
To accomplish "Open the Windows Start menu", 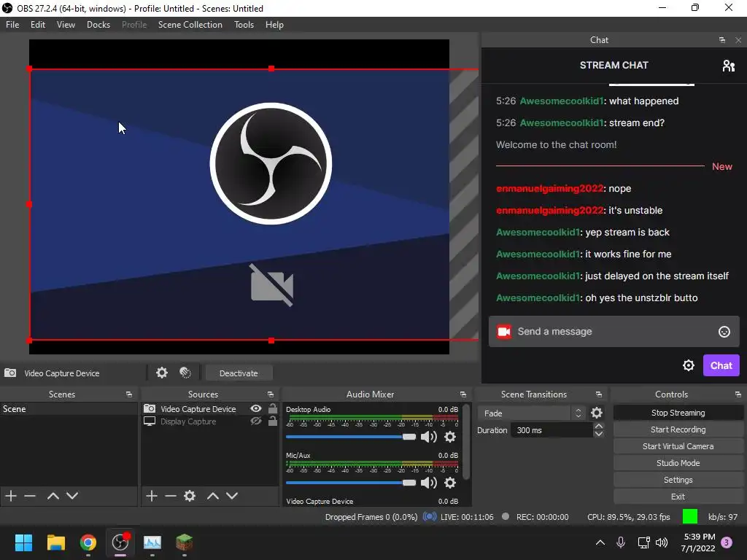I will click(24, 542).
